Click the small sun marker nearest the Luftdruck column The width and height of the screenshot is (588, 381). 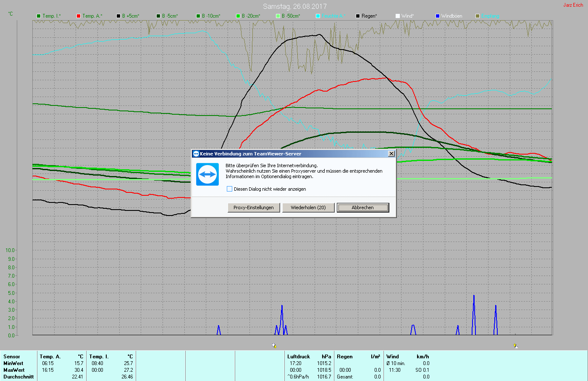274,346
